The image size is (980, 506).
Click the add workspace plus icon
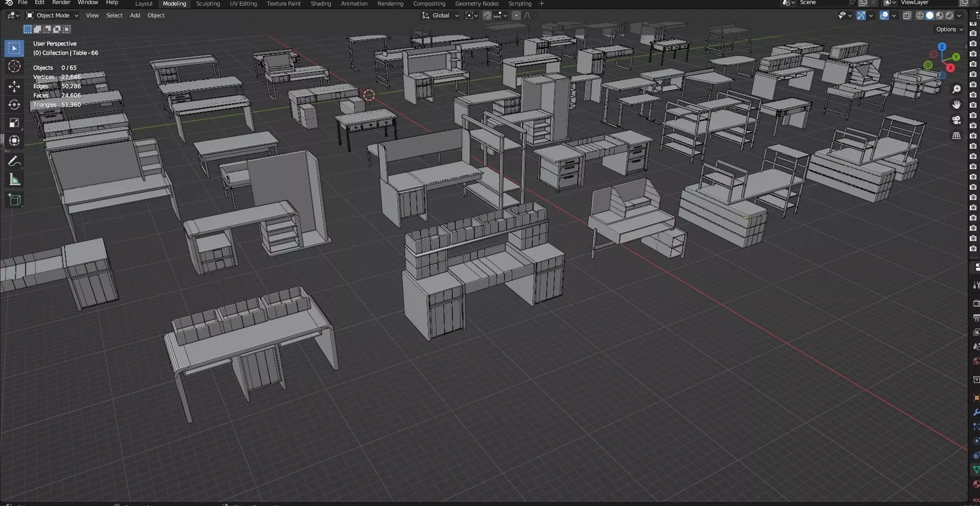pyautogui.click(x=541, y=4)
